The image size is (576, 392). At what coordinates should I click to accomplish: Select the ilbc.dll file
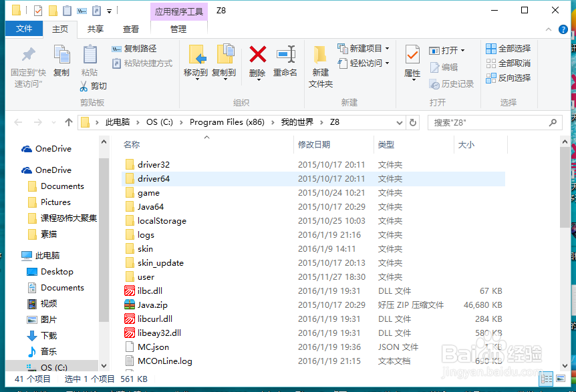[150, 291]
